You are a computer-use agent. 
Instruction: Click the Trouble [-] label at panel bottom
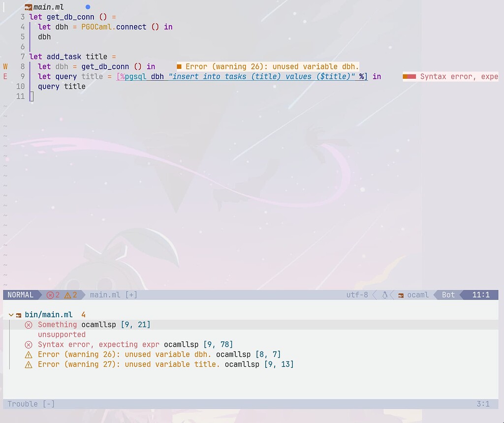[31, 403]
